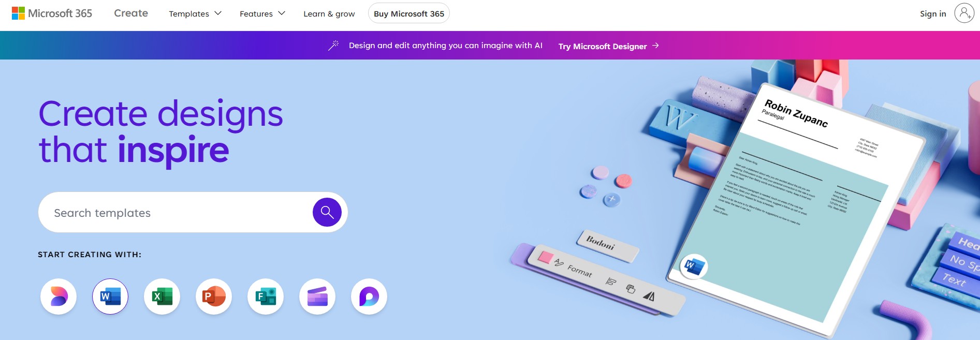Start creating with the Excel icon
The image size is (980, 340).
click(162, 297)
